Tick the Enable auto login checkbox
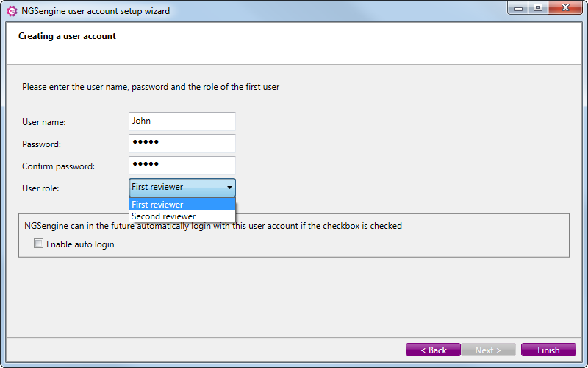Viewport: 588px width, 368px height. click(39, 244)
